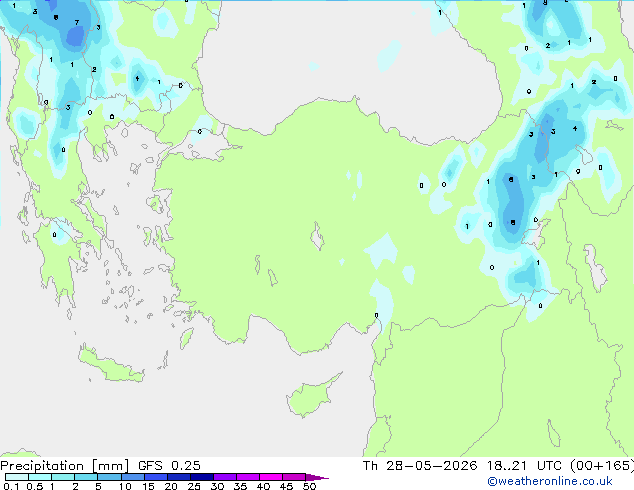Click the '0.1' legend scale label
Image resolution: width=634 pixels, height=490 pixels.
pos(11,486)
